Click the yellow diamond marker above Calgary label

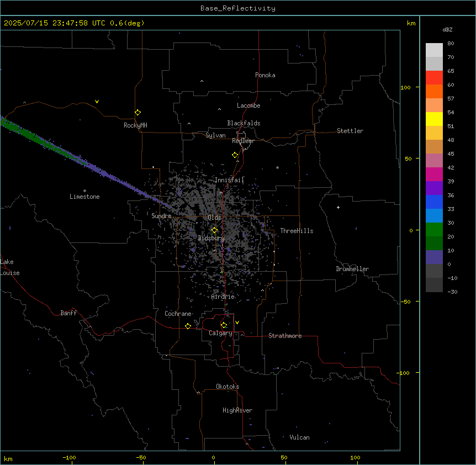pos(224,325)
